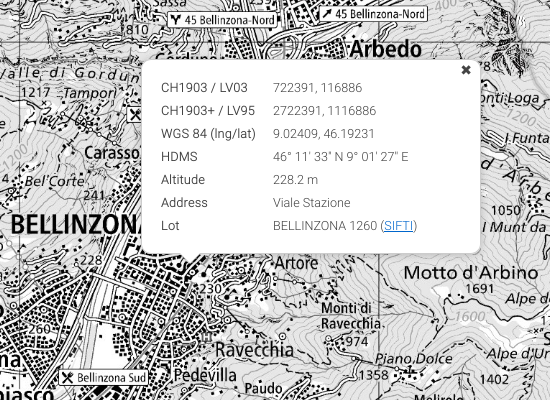Select the WGS 84 value 9.02409, 46.19231
The image size is (550, 400).
tap(324, 134)
